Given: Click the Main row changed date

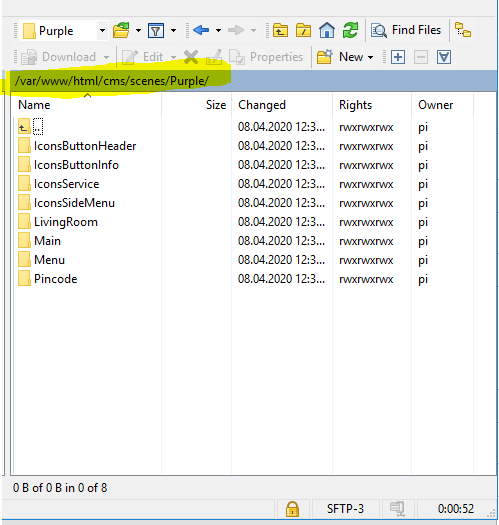Looking at the screenshot, I should tap(281, 241).
